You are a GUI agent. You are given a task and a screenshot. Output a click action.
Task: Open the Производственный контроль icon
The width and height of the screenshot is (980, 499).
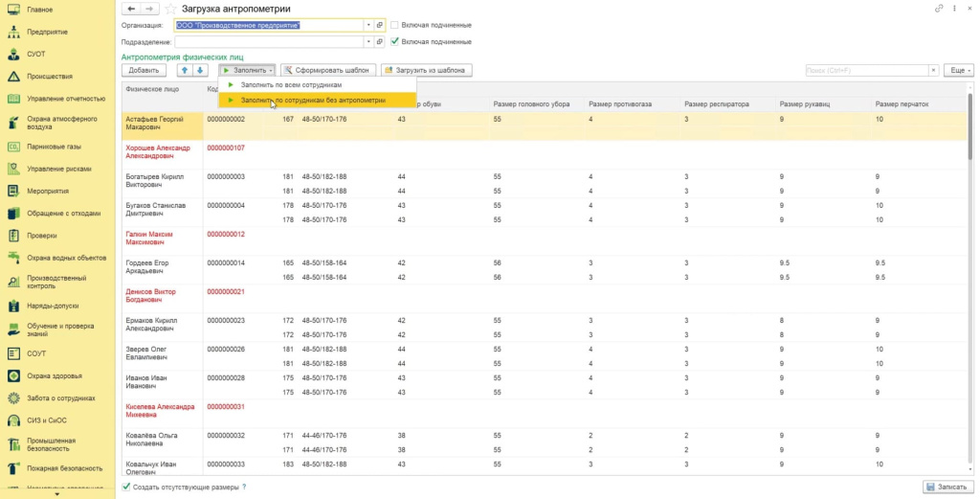click(x=13, y=282)
